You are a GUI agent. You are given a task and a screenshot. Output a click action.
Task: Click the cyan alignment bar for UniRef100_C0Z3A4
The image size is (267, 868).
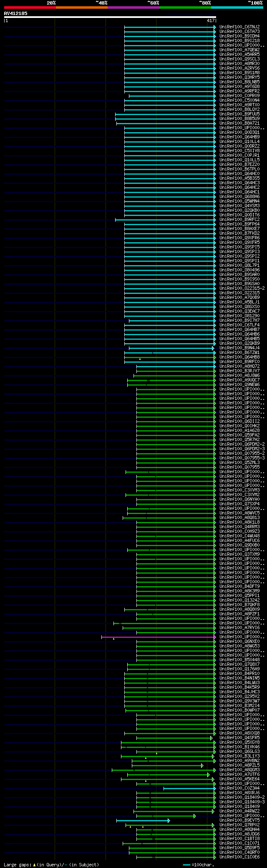click(x=190, y=788)
